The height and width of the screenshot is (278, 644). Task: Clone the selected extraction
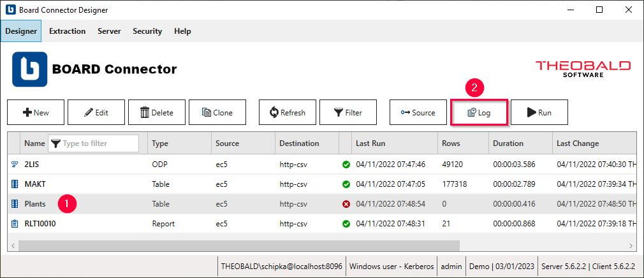point(217,112)
